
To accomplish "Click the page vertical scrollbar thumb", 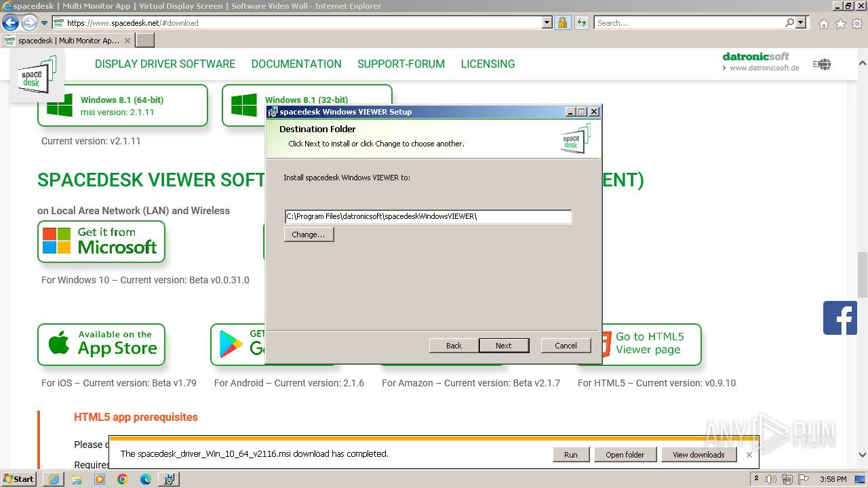I will (x=862, y=274).
